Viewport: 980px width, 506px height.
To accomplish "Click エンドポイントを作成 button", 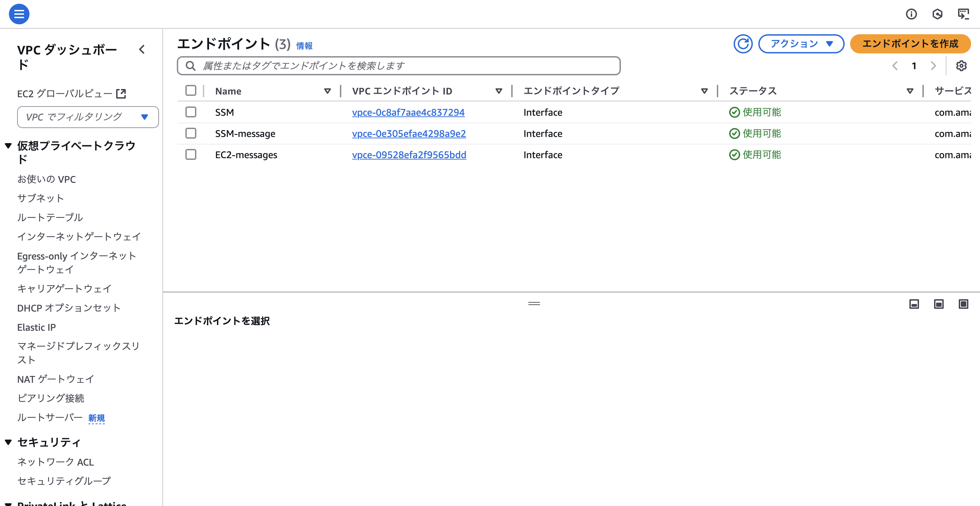I will pos(911,44).
